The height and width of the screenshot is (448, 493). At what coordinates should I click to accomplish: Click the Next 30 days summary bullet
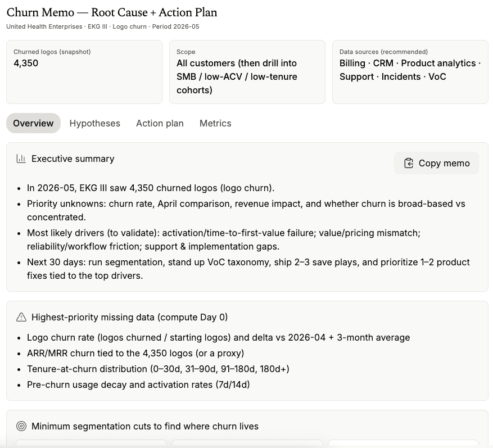(x=248, y=269)
